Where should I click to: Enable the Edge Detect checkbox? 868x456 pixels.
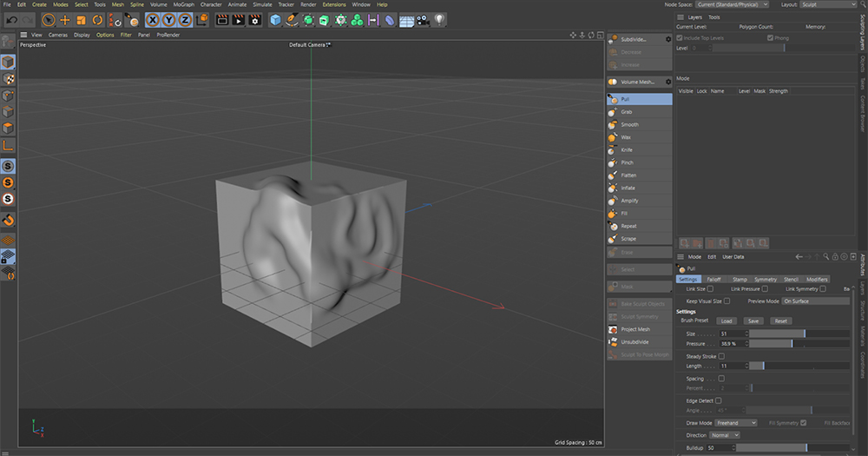click(x=718, y=400)
